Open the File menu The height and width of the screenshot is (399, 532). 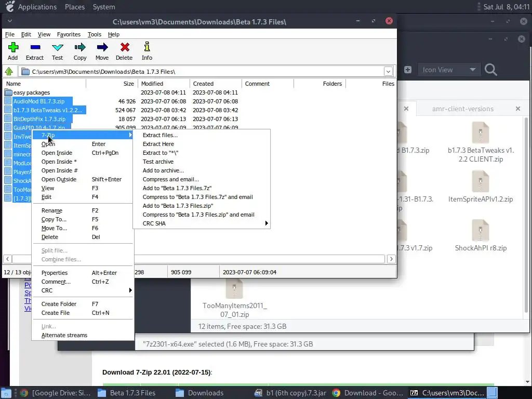click(x=9, y=34)
